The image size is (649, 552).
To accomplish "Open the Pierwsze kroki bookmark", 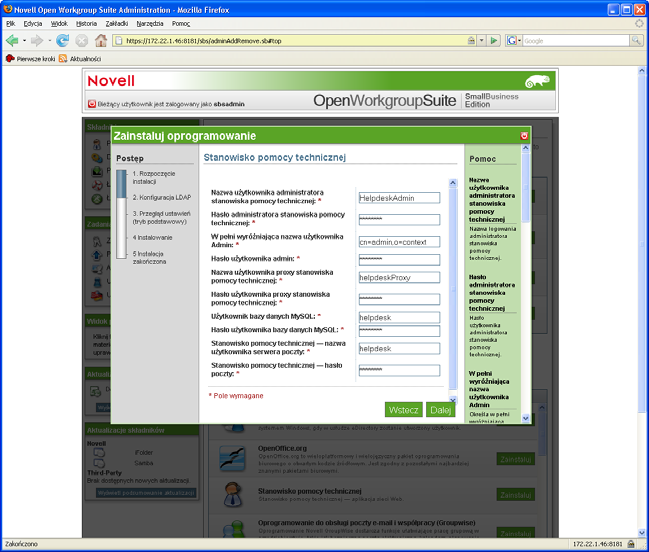I will (30, 58).
